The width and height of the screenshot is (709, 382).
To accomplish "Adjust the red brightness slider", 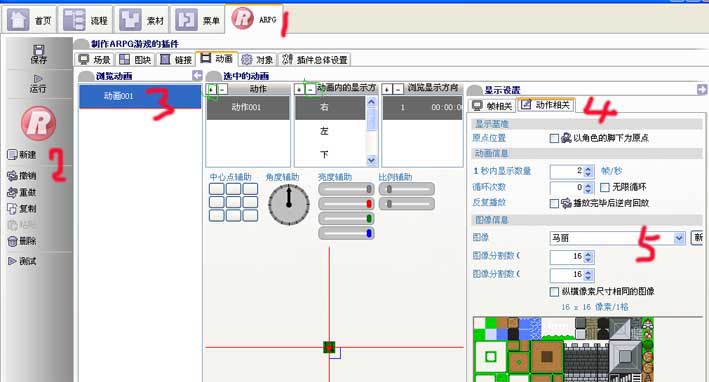I will click(x=346, y=204).
